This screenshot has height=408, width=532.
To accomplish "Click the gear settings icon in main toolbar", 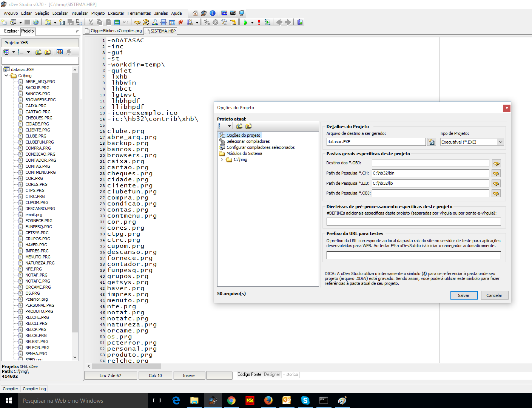I will pos(216,22).
